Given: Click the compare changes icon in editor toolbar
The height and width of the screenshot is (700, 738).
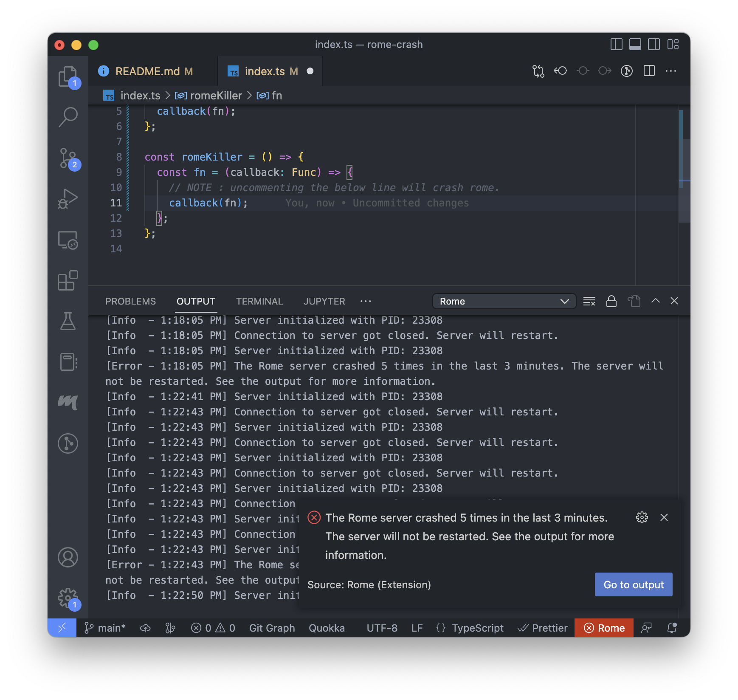Looking at the screenshot, I should pyautogui.click(x=538, y=71).
